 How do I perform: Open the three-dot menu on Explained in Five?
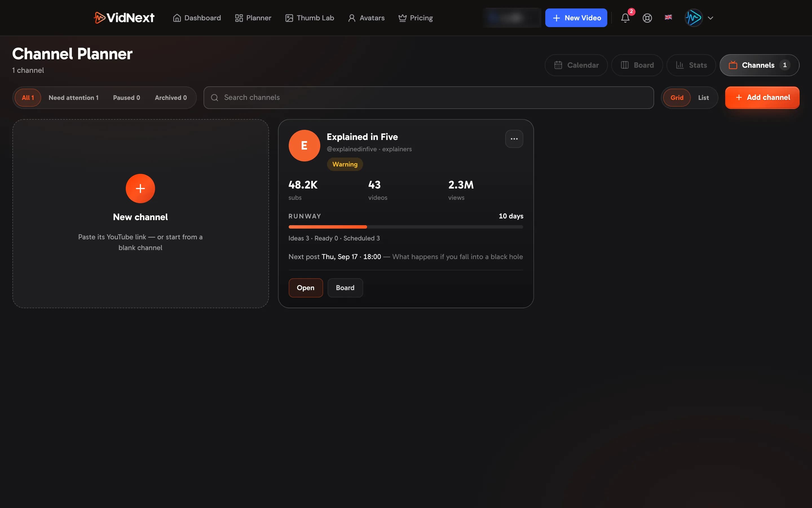coord(514,139)
